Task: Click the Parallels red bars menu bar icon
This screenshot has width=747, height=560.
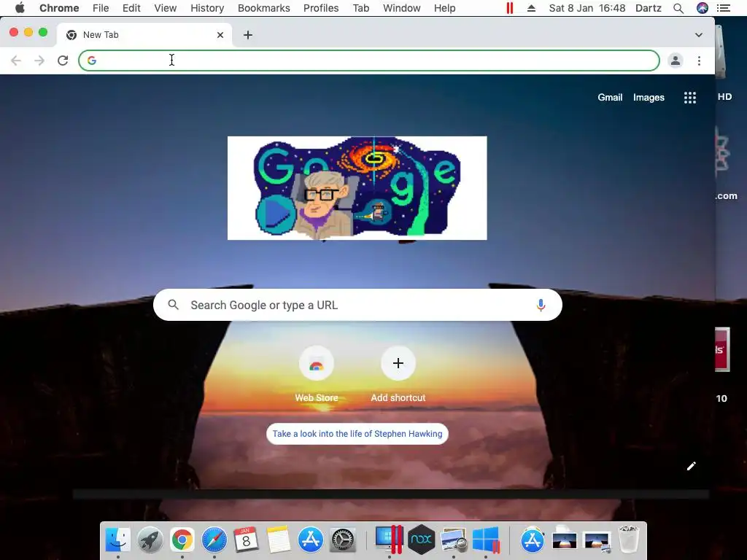Action: pyautogui.click(x=509, y=8)
